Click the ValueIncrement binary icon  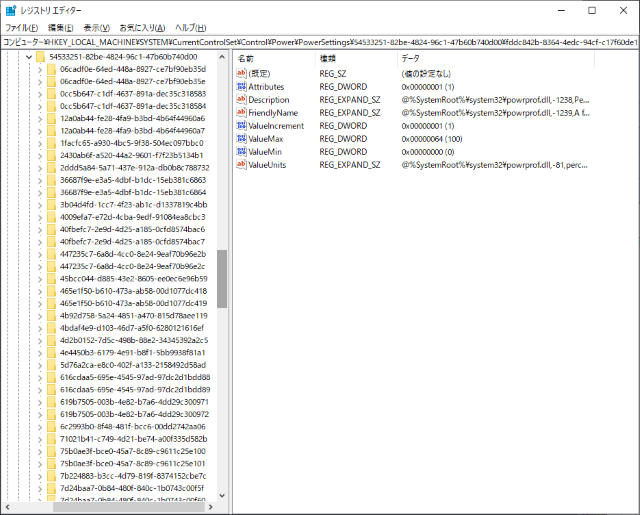[x=241, y=126]
